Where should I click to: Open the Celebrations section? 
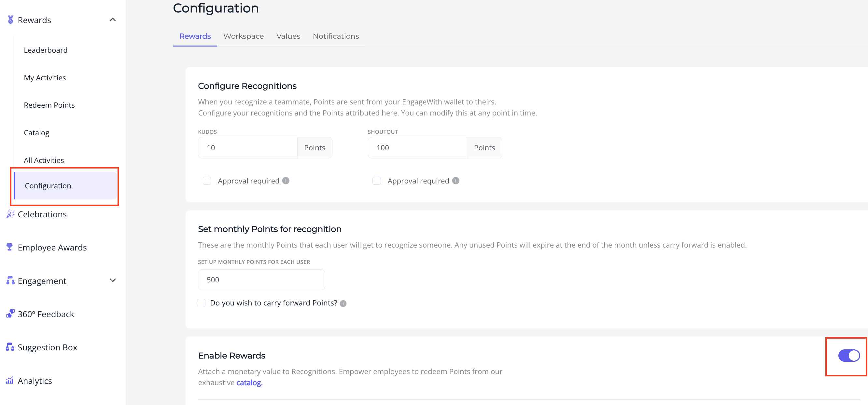click(x=42, y=214)
